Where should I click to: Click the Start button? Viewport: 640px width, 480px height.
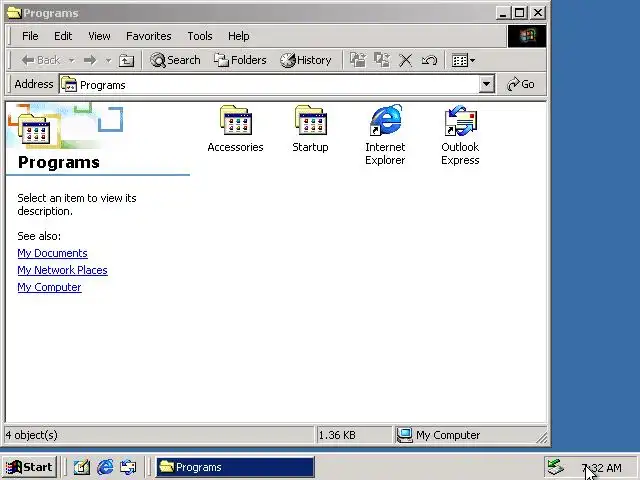tap(29, 467)
